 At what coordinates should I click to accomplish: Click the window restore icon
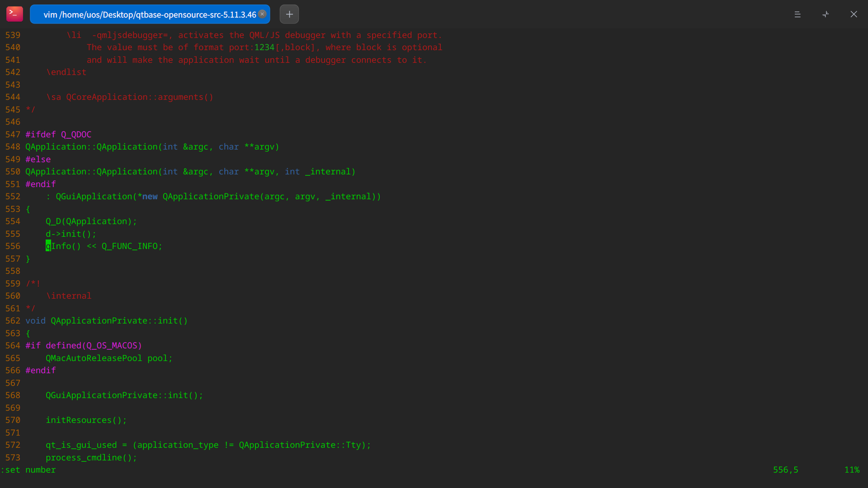coord(826,14)
